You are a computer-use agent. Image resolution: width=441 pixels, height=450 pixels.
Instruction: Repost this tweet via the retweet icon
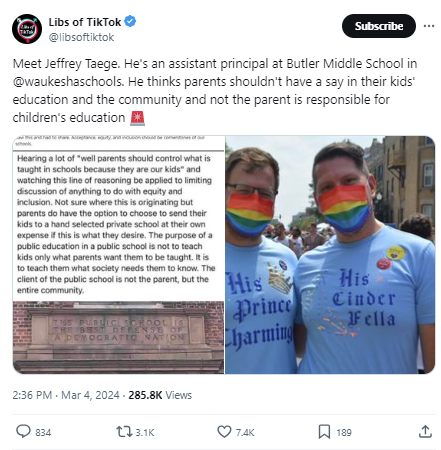coord(124,431)
